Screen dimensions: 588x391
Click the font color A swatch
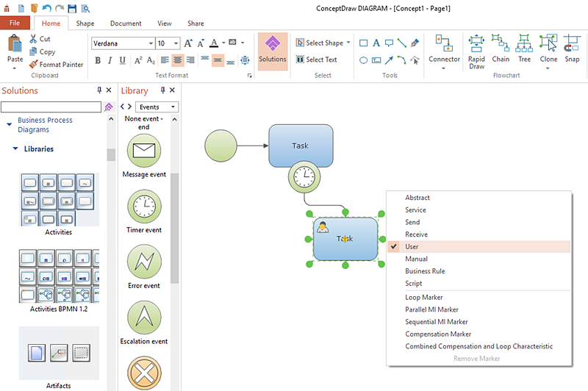213,43
